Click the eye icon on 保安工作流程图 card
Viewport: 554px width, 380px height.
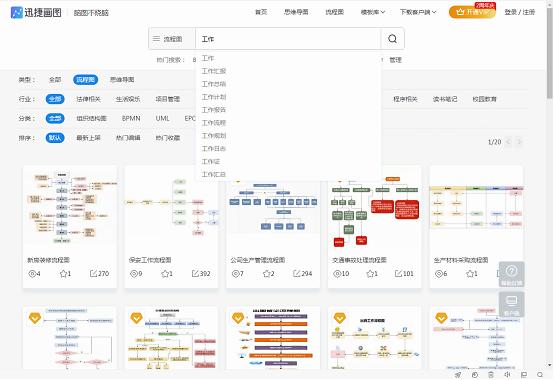[134, 273]
